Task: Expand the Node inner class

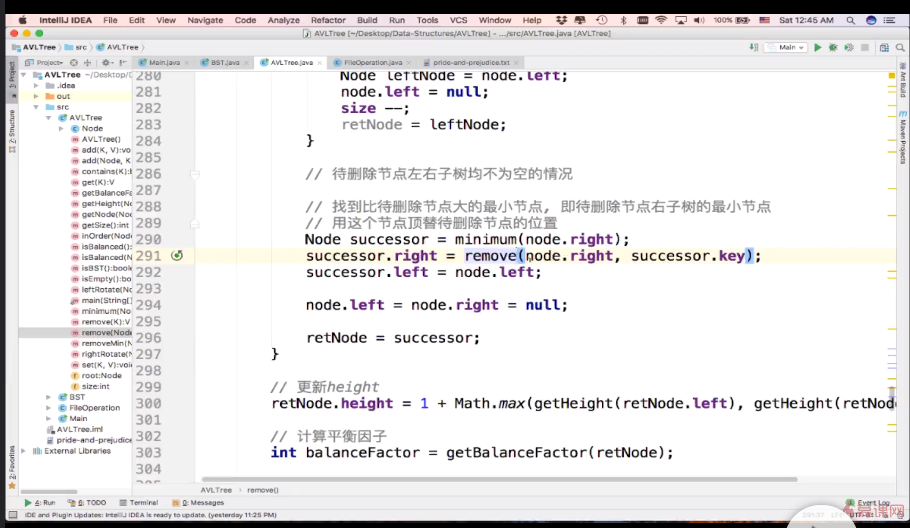Action: coord(62,129)
